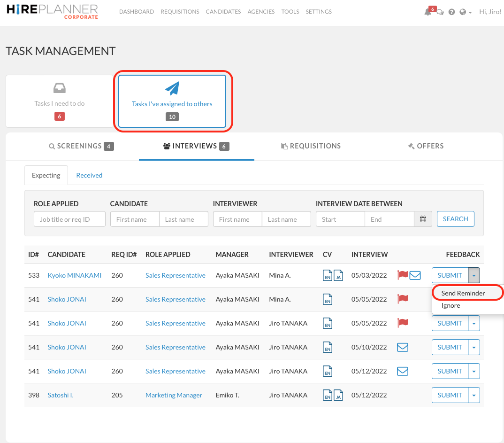This screenshot has width=504, height=443.
Task: Click the Tasks I need to do inbox icon
Action: [x=59, y=87]
